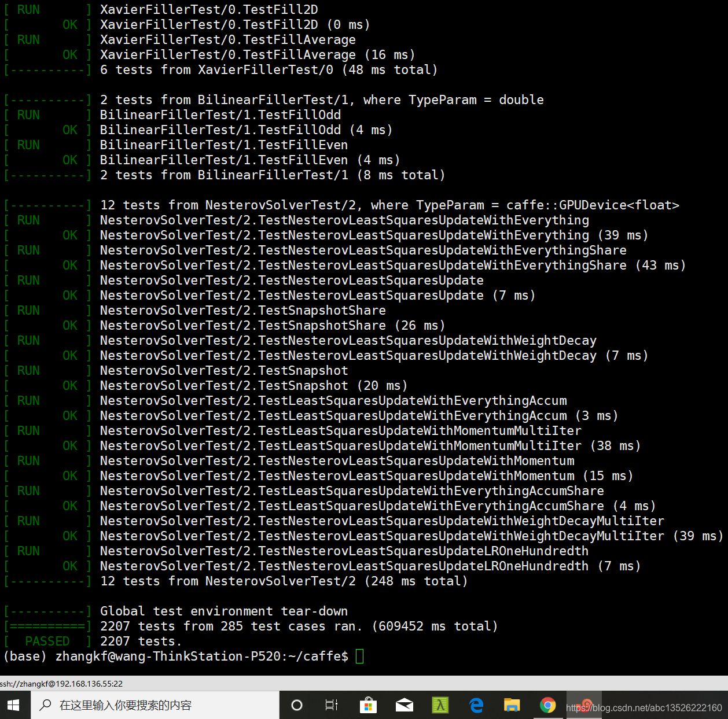Open the Windows Start menu

[x=13, y=705]
